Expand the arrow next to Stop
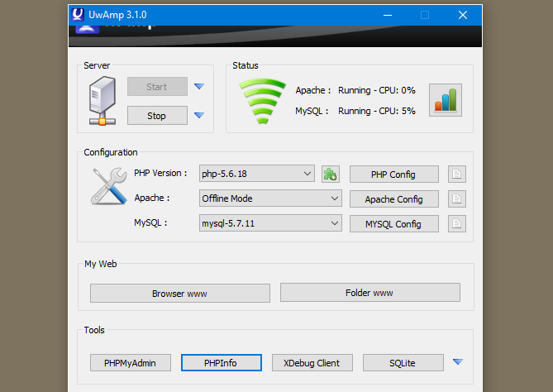This screenshot has height=392, width=553. [199, 116]
